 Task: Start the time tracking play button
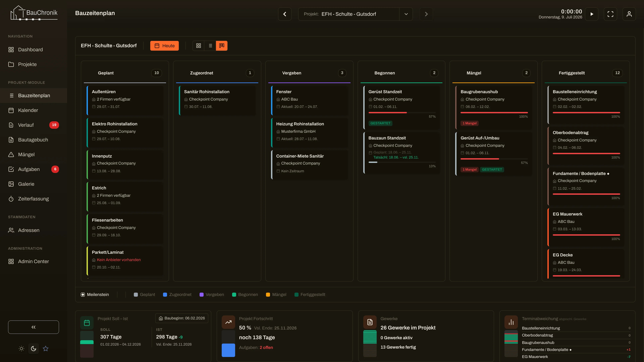[592, 14]
